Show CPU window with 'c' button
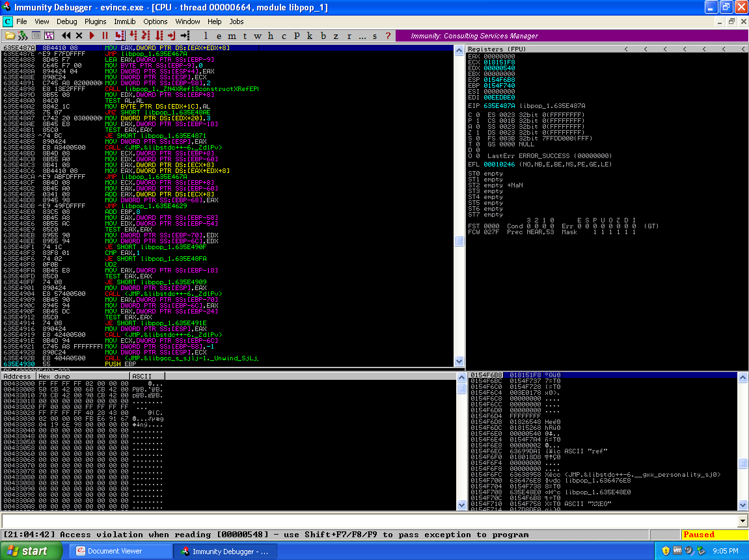The width and height of the screenshot is (749, 560). [x=284, y=36]
